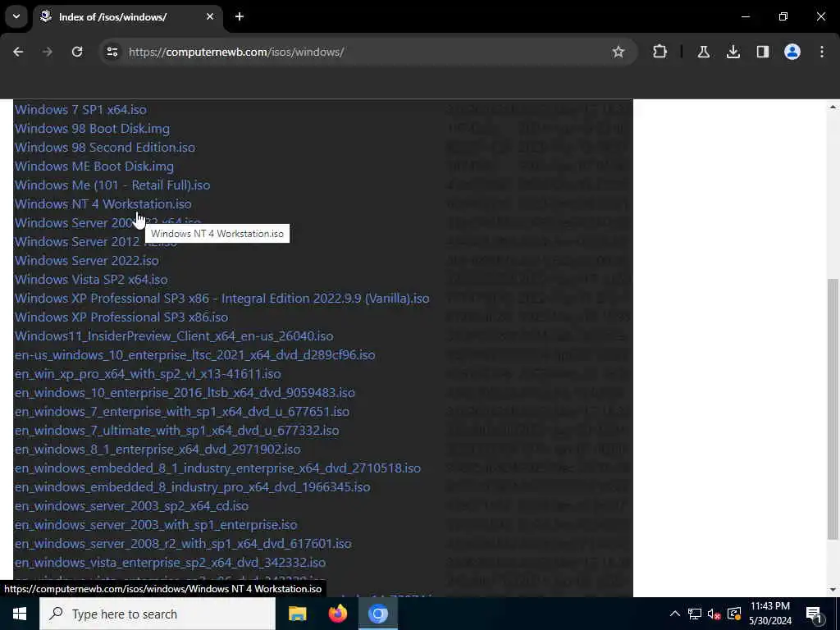Download Windows Server 2022.iso
This screenshot has width=840, height=630.
tap(87, 260)
